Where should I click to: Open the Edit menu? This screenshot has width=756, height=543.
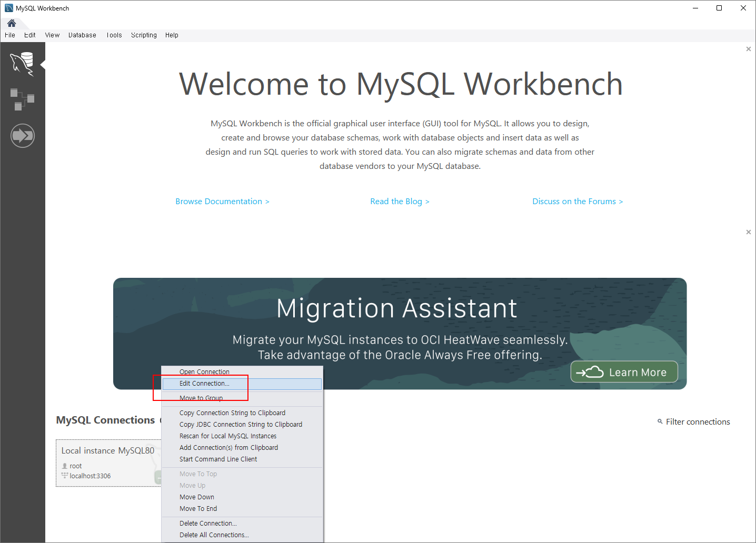coord(30,35)
